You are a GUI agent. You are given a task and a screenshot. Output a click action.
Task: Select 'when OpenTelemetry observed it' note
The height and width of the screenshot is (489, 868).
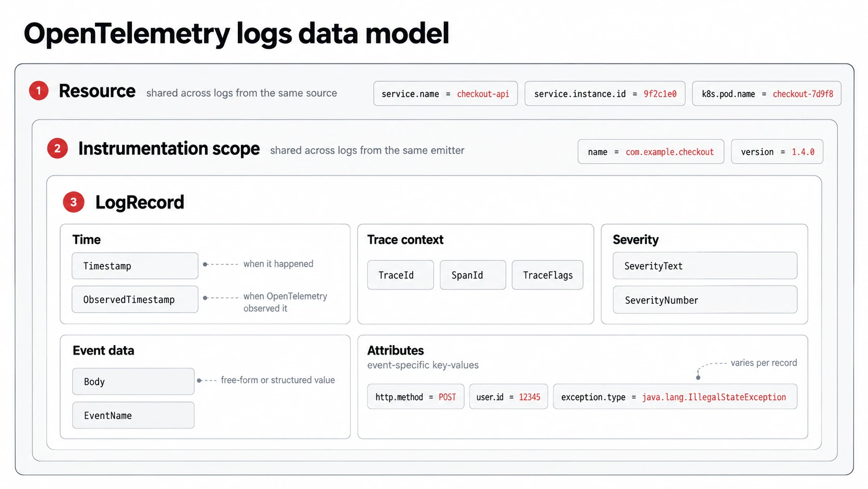pos(286,302)
